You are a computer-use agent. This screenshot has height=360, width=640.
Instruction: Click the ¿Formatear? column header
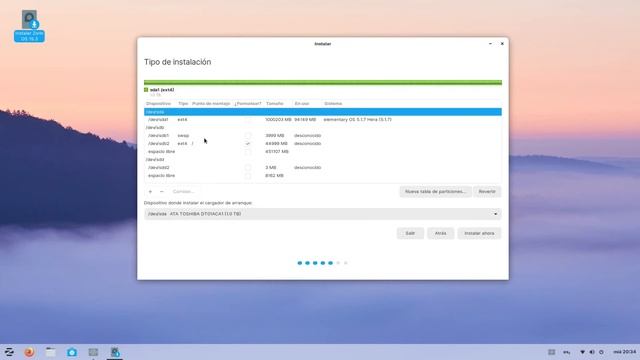(x=248, y=104)
